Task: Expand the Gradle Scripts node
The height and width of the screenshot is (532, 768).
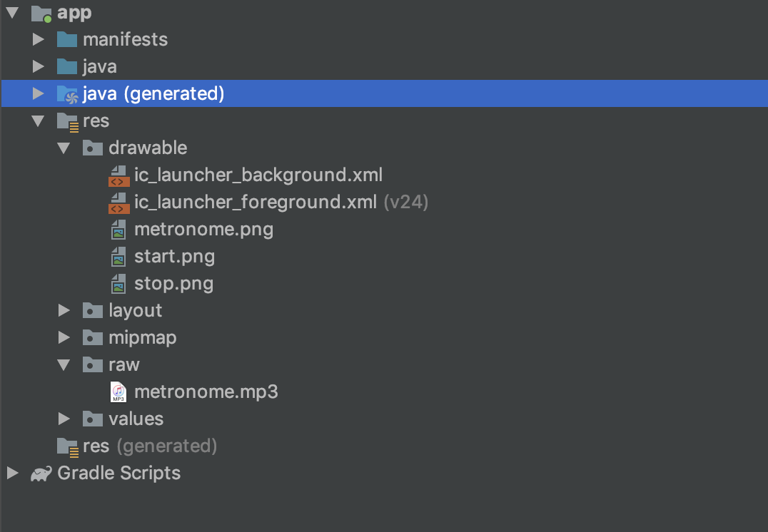Action: click(12, 473)
